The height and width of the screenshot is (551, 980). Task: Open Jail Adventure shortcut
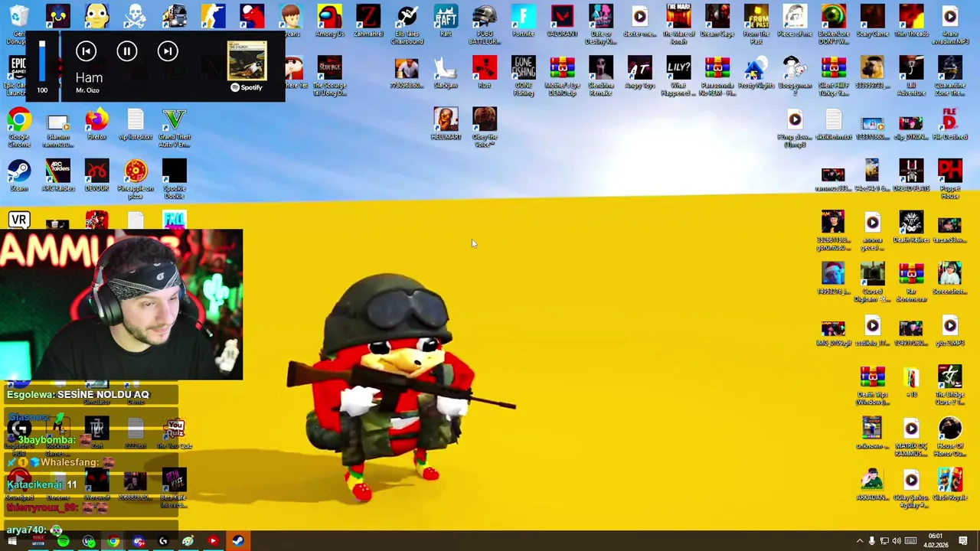(x=911, y=75)
